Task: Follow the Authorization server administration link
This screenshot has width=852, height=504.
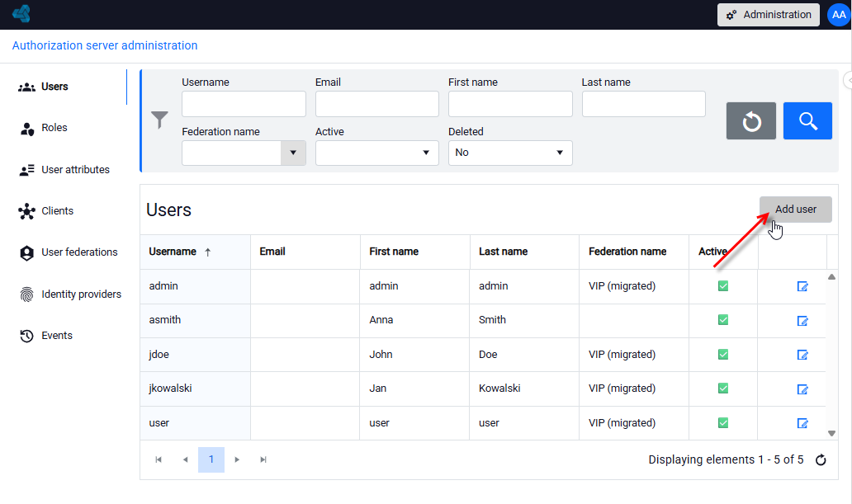Action: pos(105,45)
